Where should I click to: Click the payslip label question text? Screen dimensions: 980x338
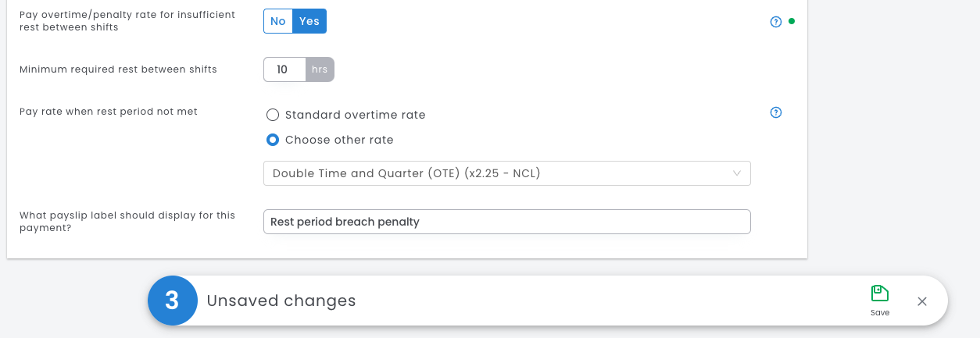(127, 221)
